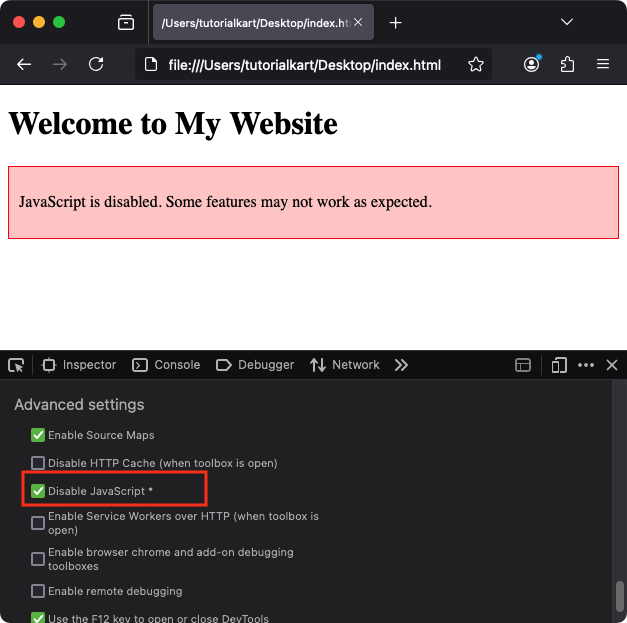Switch to the Network tab
The height and width of the screenshot is (623, 627).
[x=345, y=365]
